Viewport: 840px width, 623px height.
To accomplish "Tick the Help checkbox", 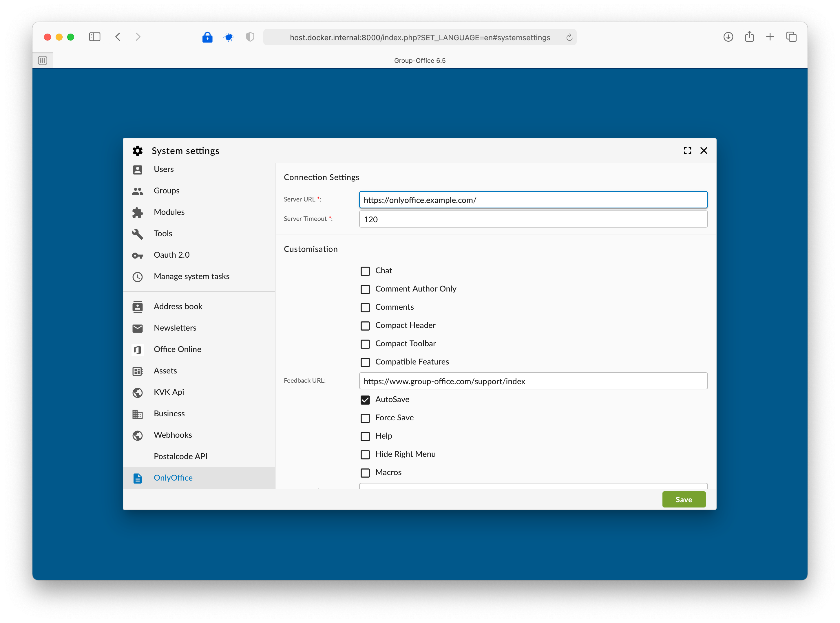I will 365,436.
